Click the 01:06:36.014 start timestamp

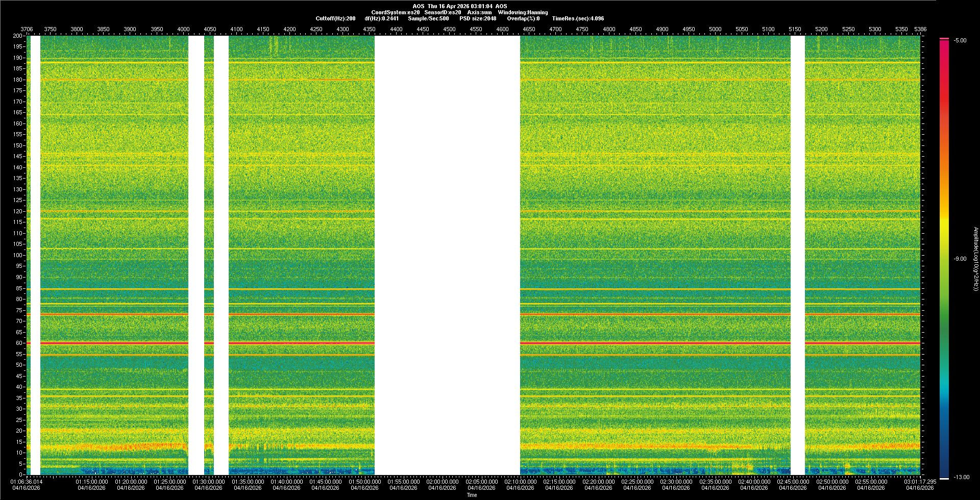click(x=27, y=482)
